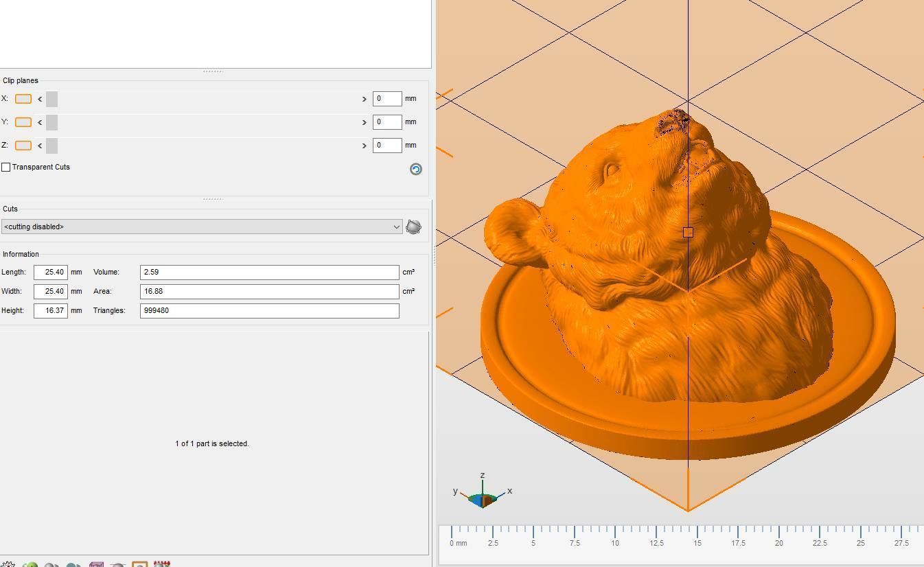Click the X clip plane slider handle

(x=51, y=99)
